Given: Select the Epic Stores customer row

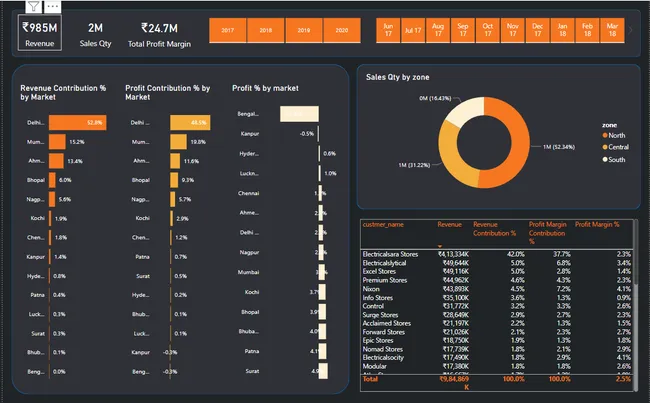Looking at the screenshot, I should [497, 340].
